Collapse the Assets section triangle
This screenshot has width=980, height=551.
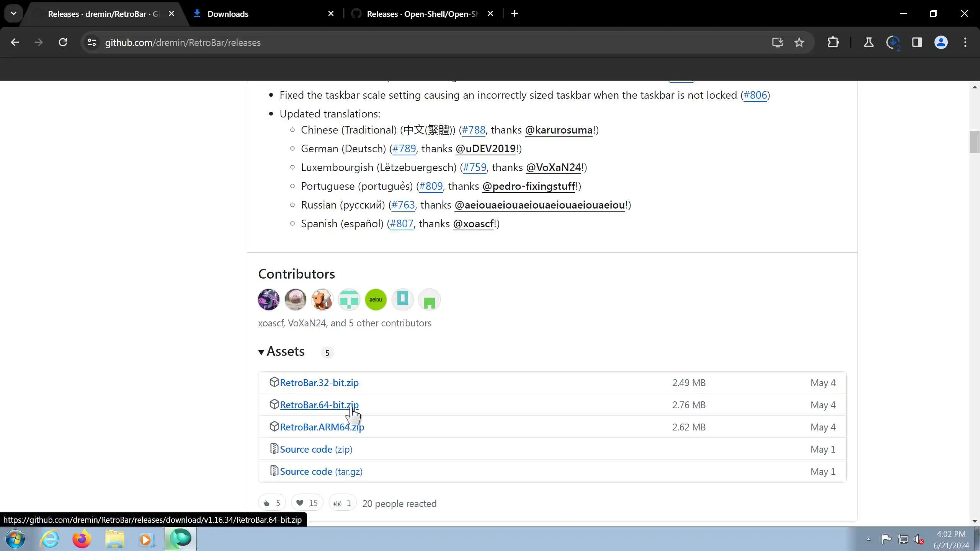click(261, 352)
